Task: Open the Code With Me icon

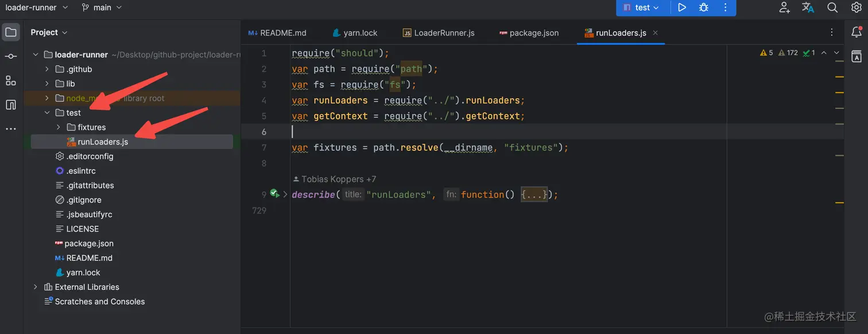Action: click(784, 7)
